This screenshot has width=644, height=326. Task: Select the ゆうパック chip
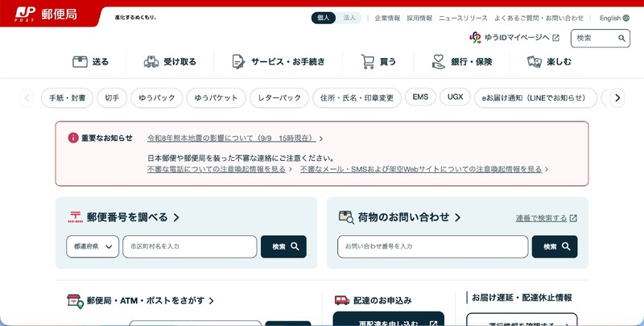[157, 98]
